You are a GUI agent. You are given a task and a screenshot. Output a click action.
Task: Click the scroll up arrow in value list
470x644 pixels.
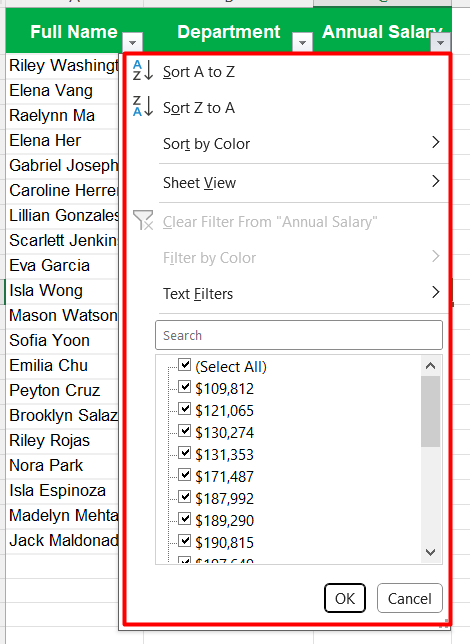pyautogui.click(x=431, y=366)
